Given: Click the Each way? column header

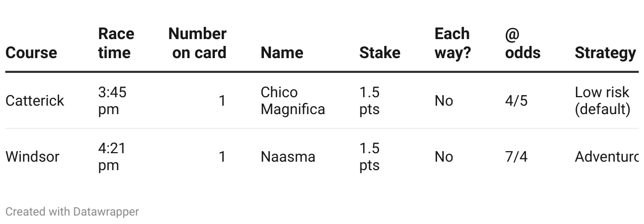Looking at the screenshot, I should (452, 43).
